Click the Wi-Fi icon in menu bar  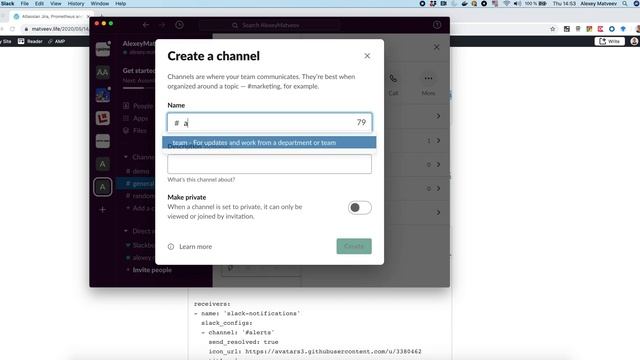click(x=507, y=4)
